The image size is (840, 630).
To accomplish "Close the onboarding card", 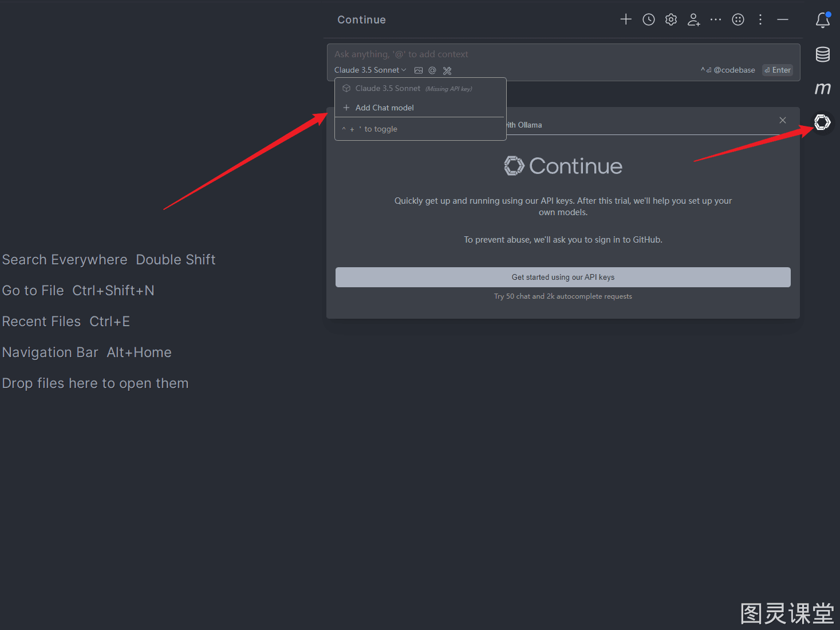I will point(783,120).
